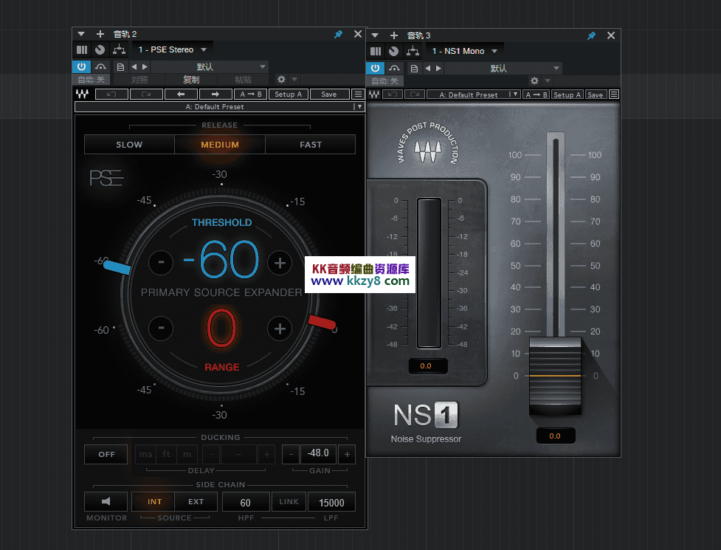Viewport: 721px width, 550px height.
Task: Go to next preset in PSE window
Action: (145, 67)
